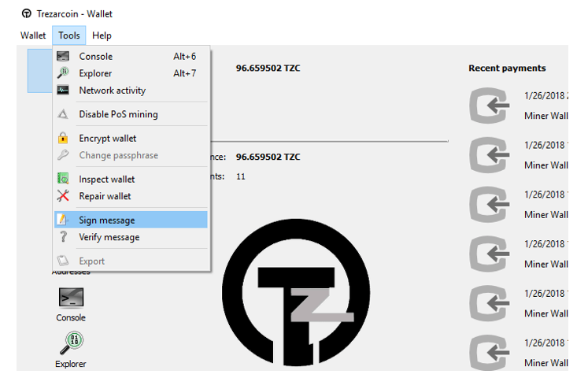Click the Inspect wallet green icon
The image size is (588, 378).
[63, 179]
